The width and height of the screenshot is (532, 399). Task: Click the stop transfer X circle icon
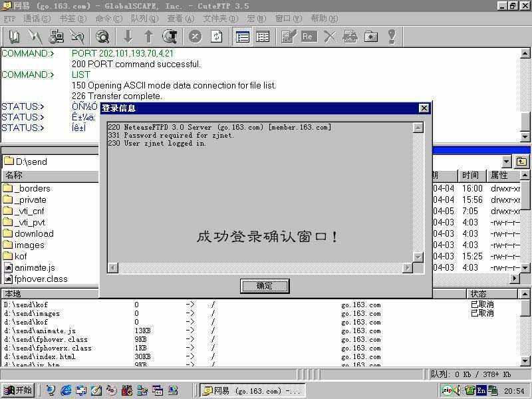click(195, 37)
